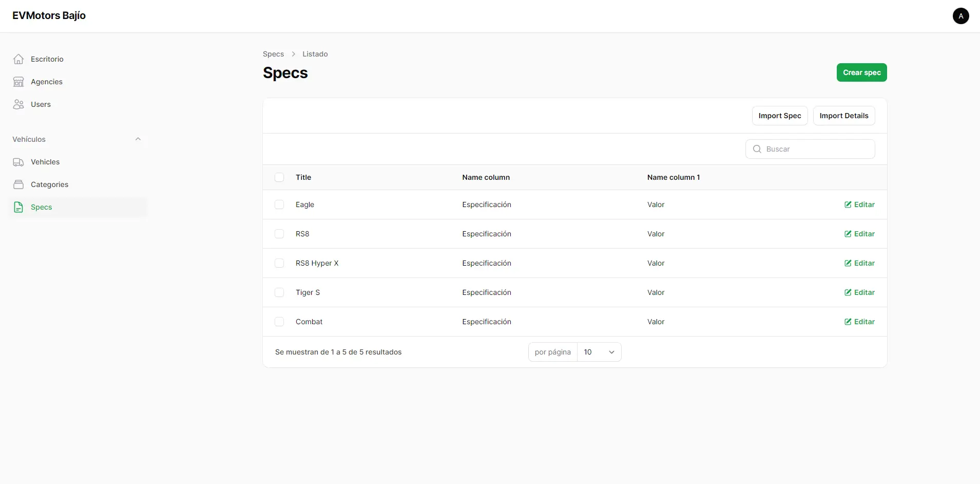Click the Listado breadcrumb
Image resolution: width=980 pixels, height=484 pixels.
315,54
